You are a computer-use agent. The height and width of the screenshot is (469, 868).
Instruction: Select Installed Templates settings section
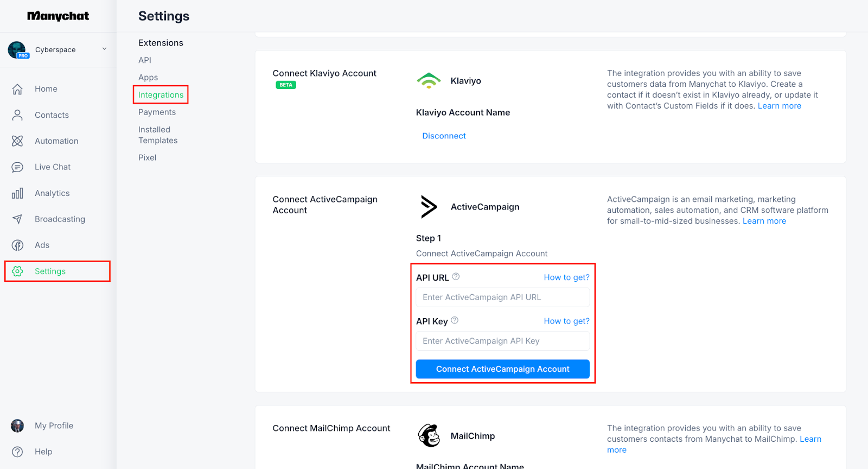pyautogui.click(x=158, y=135)
